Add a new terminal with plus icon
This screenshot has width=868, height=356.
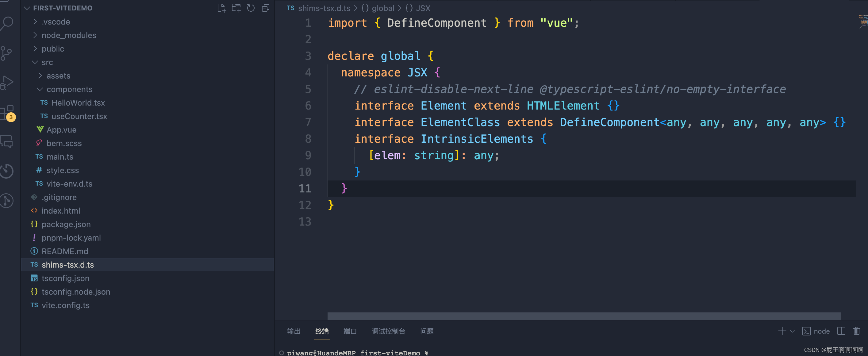[782, 331]
